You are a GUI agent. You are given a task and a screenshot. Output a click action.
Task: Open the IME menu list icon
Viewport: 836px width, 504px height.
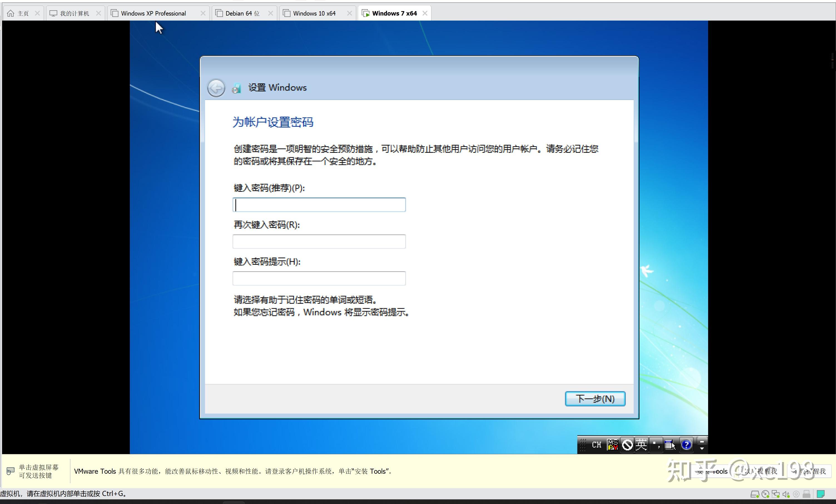(670, 445)
